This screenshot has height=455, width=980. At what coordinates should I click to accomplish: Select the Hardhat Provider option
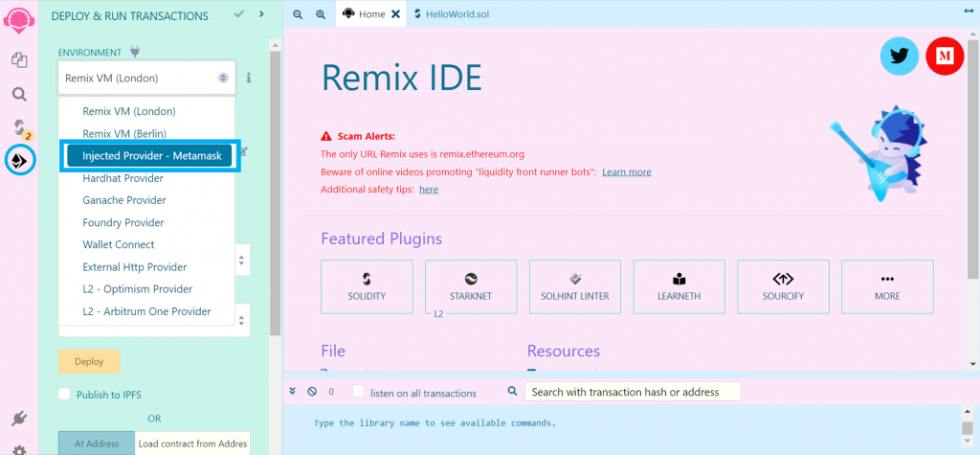coord(122,178)
